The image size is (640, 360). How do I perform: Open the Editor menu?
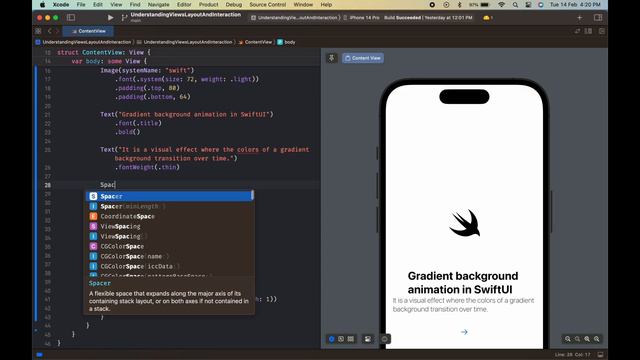[184, 4]
